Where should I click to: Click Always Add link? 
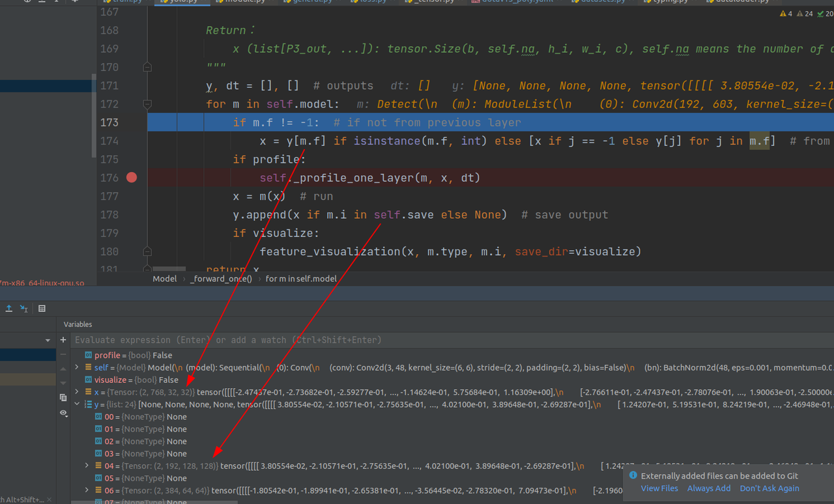[709, 488]
